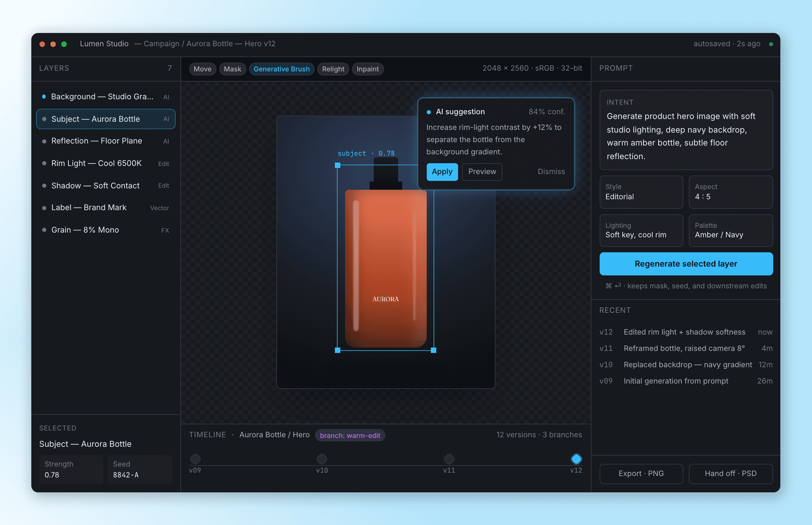
Task: Click the branch warm-edit tag
Action: (350, 435)
